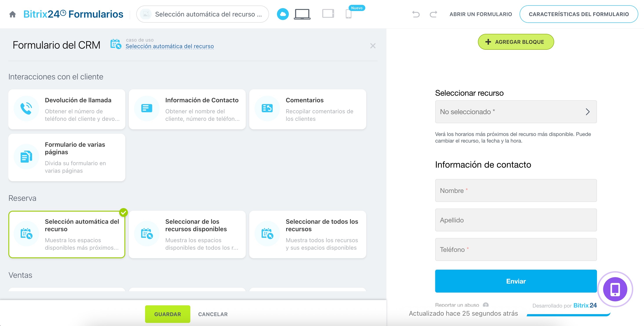The width and height of the screenshot is (644, 326).
Task: Click Abrir un formulario
Action: click(480, 14)
